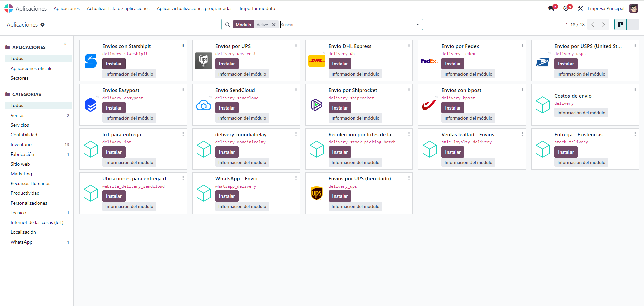This screenshot has height=306, width=644.
Task: Collapse the left sidebar panel
Action: point(65,44)
